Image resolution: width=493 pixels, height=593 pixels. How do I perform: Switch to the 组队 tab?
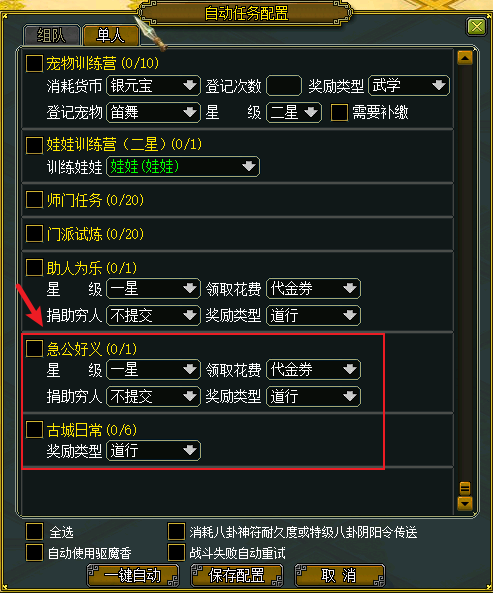52,36
